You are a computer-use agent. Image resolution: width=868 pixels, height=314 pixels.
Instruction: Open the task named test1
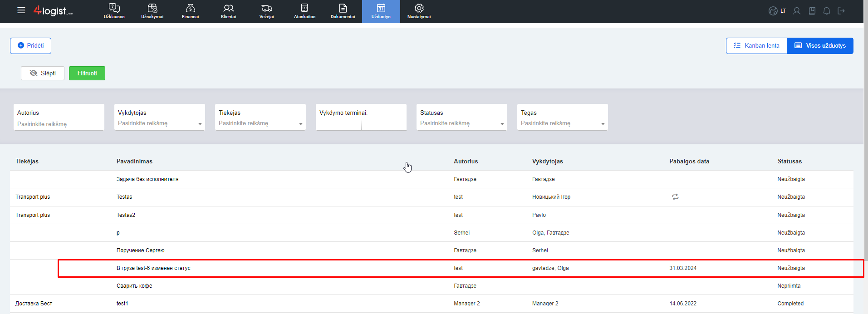pos(123,304)
